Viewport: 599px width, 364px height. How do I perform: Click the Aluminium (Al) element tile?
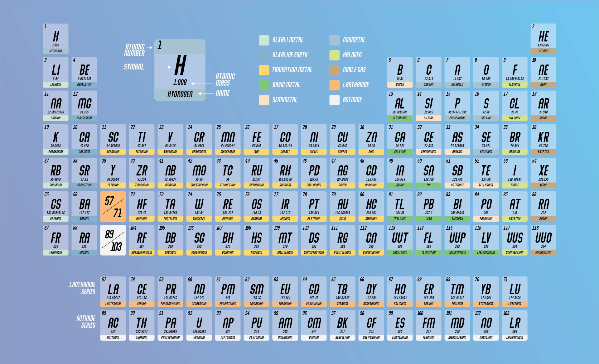point(400,106)
